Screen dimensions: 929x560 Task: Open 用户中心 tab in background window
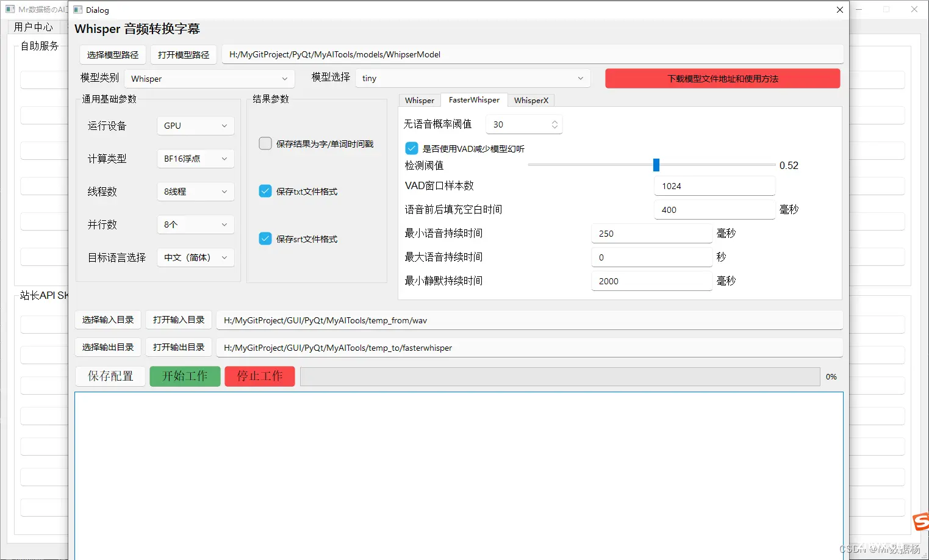(34, 27)
